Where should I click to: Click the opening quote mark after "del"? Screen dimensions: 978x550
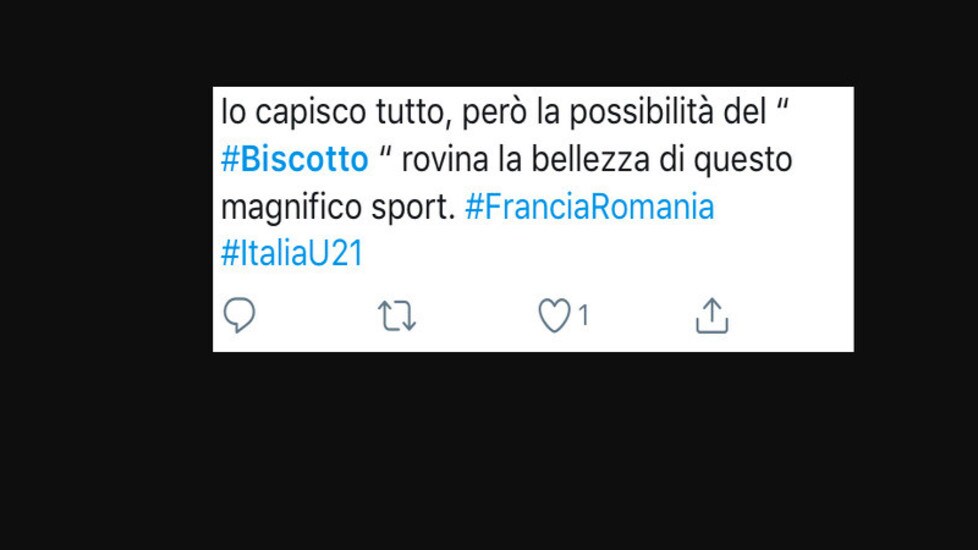coord(783,105)
